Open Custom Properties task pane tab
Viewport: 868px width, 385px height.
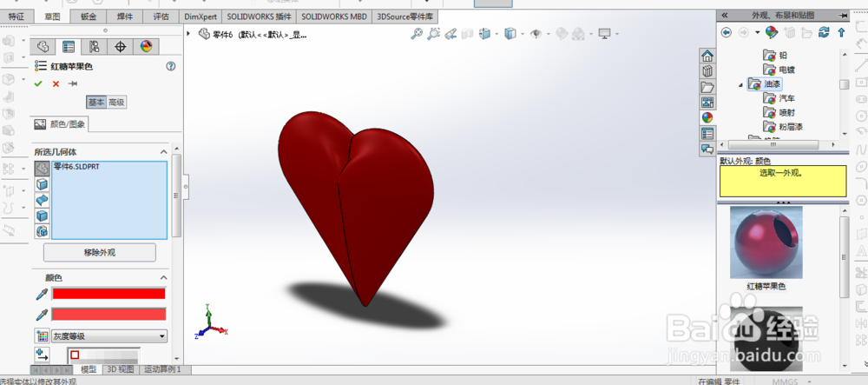tap(707, 133)
